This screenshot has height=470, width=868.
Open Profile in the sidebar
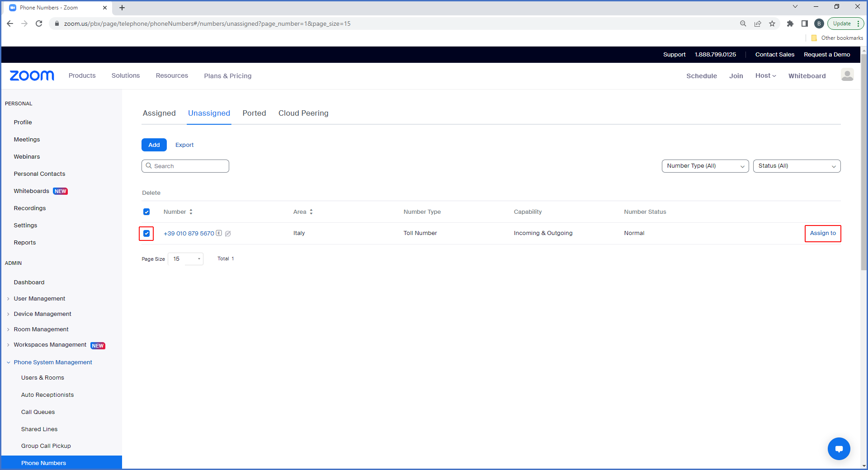click(x=23, y=122)
